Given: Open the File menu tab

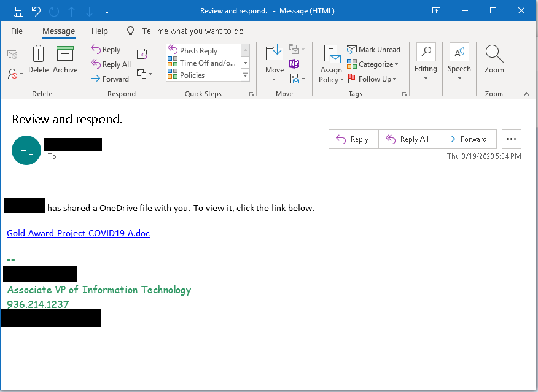Looking at the screenshot, I should click(17, 31).
